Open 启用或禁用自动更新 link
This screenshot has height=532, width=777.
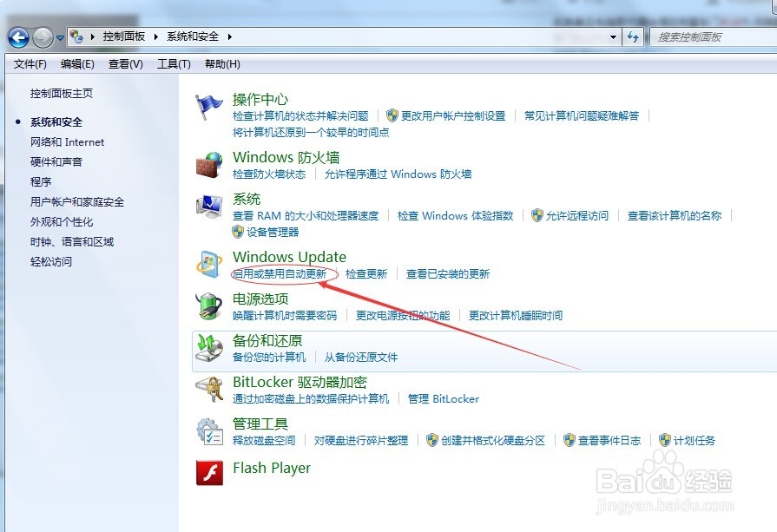point(280,274)
